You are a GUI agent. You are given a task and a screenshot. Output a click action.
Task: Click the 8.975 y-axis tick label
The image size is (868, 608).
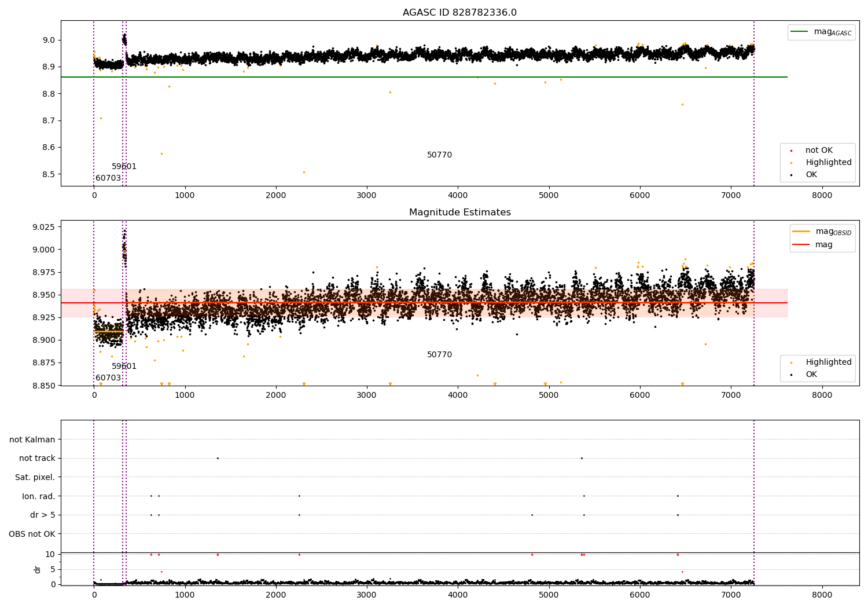tap(44, 272)
